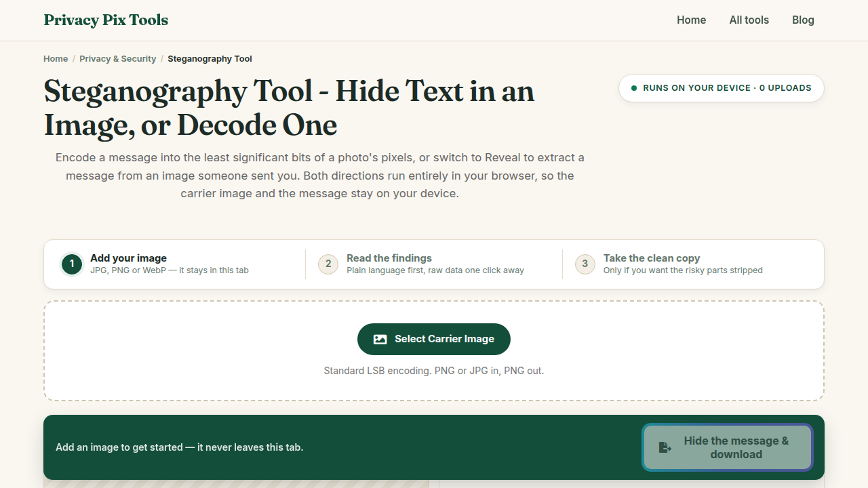This screenshot has height=488, width=868.
Task: Follow the Home breadcrumb link
Action: point(56,59)
